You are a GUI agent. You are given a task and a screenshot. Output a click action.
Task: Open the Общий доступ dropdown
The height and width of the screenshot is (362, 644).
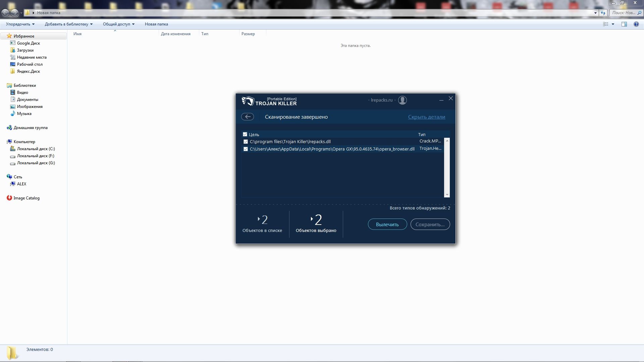[x=118, y=24]
